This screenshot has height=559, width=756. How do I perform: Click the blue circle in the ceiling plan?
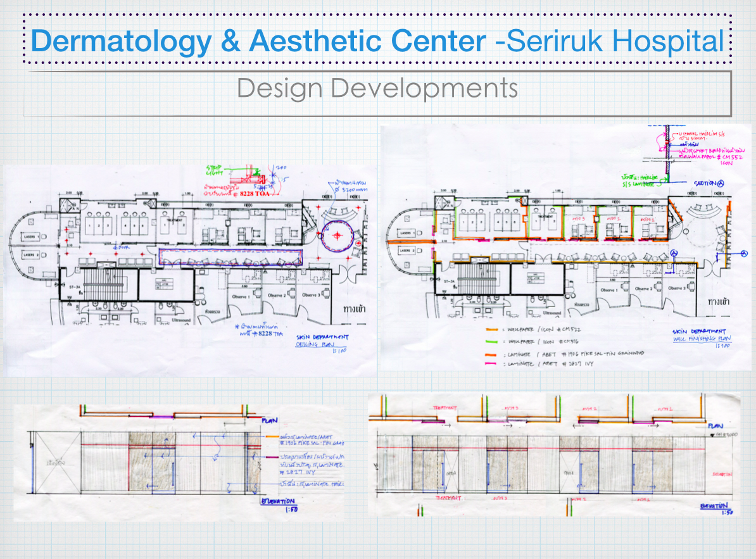click(x=336, y=236)
